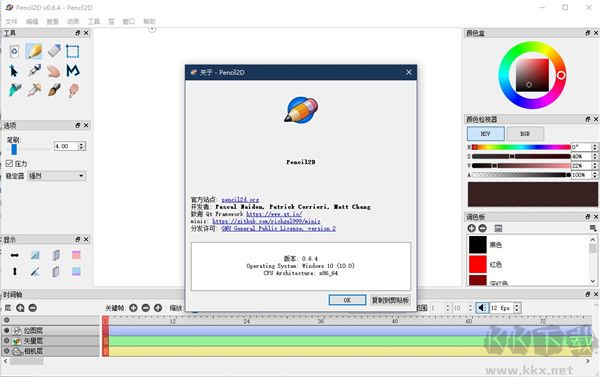Remove layer with minus icon in timeline

click(x=33, y=308)
